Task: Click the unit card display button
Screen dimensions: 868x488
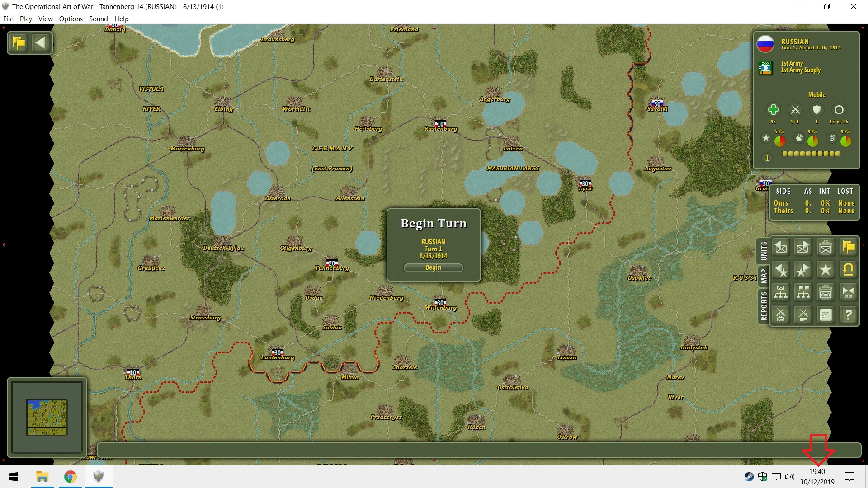Action: click(x=826, y=315)
